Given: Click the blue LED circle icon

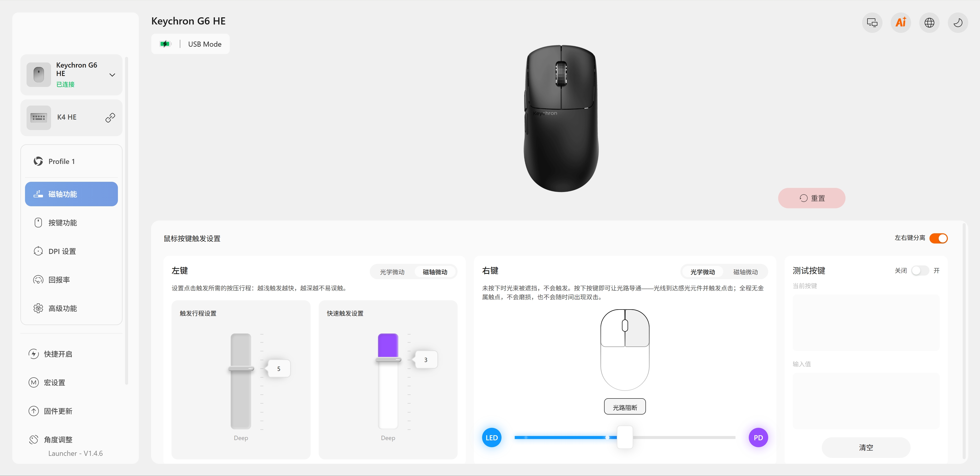Looking at the screenshot, I should pyautogui.click(x=492, y=438).
